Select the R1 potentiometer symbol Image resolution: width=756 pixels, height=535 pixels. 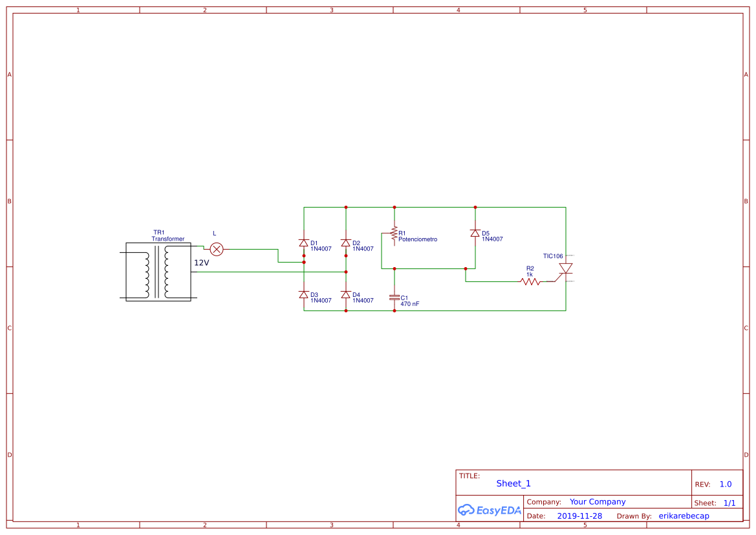pos(393,234)
